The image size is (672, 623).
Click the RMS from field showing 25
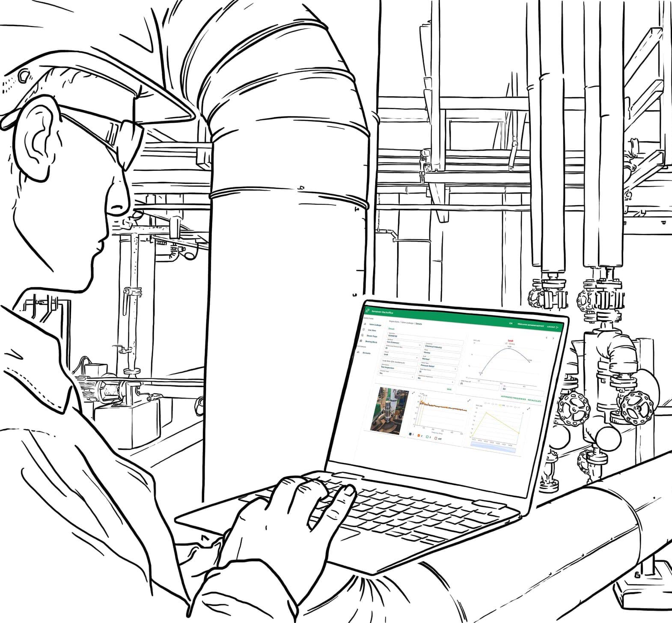(x=479, y=385)
